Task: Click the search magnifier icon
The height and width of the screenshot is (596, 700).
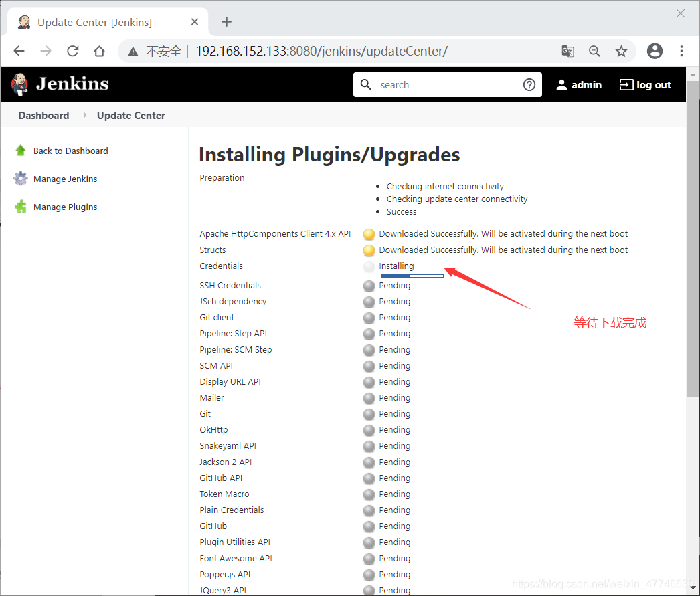Action: point(365,84)
